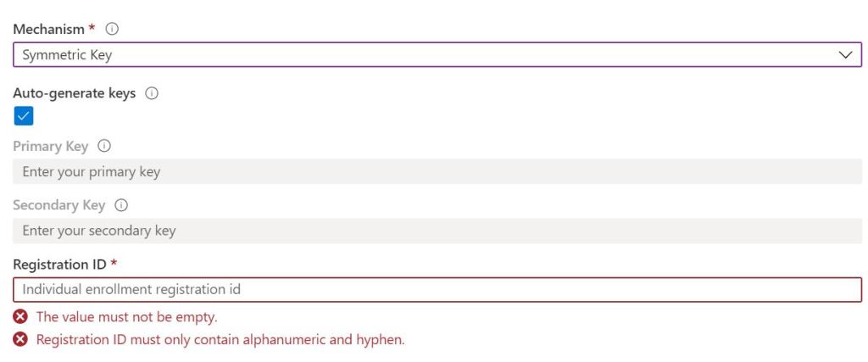This screenshot has width=868, height=362.
Task: Click 'The value must not be empty' error text
Action: 126,317
